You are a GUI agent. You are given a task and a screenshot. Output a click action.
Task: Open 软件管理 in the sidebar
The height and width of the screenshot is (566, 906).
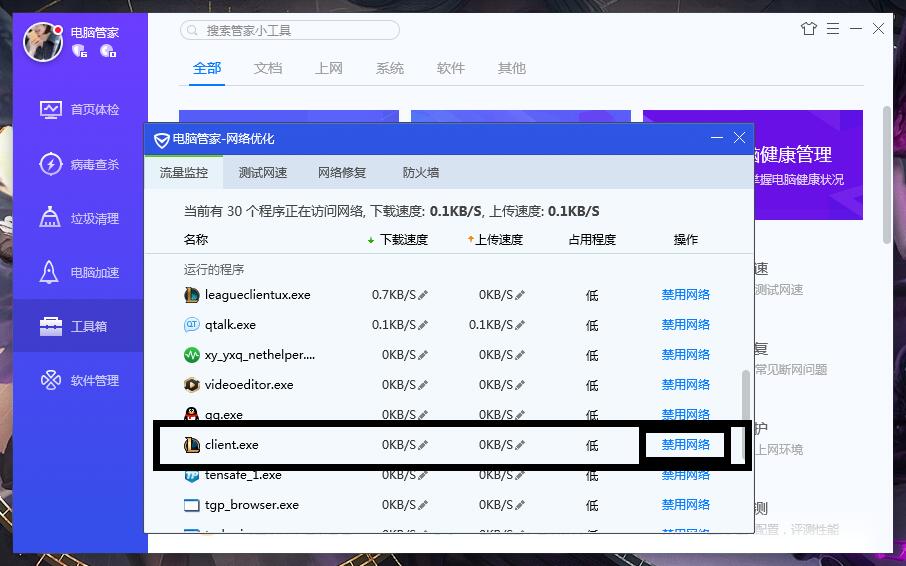coord(80,380)
